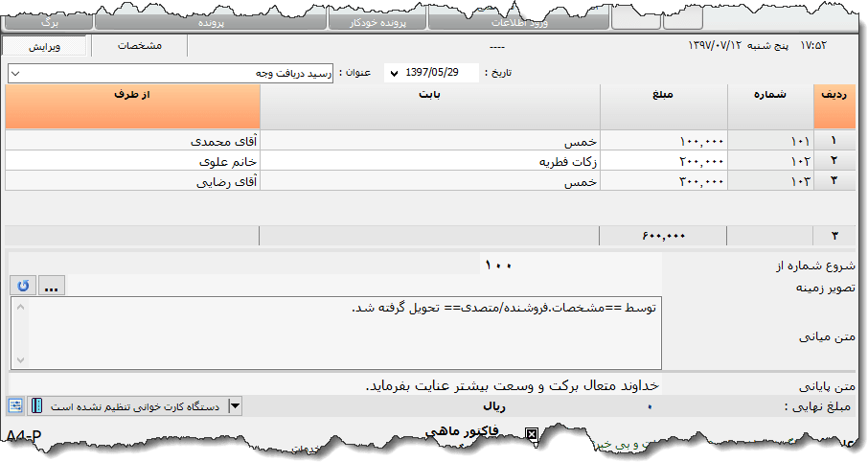Select the cell آقای محمدی
Image resolution: width=868 pixels, height=462 pixels.
[x=133, y=141]
